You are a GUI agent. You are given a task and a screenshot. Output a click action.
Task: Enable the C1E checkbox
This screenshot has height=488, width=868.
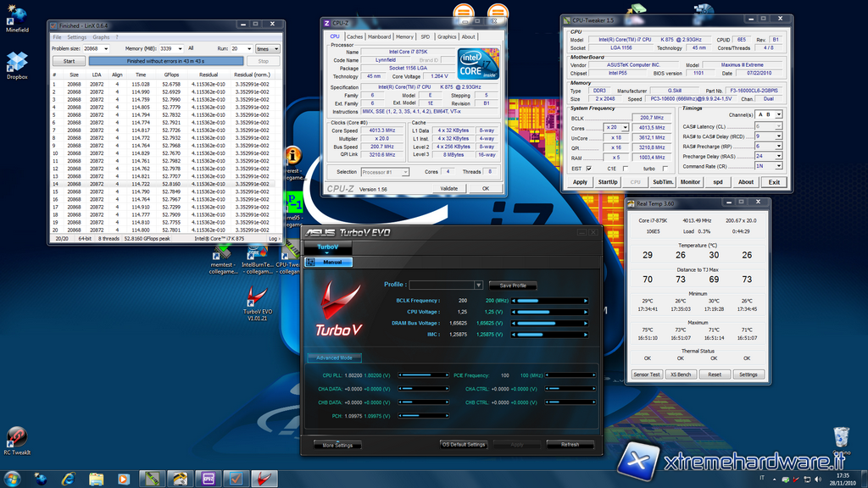[x=624, y=169]
